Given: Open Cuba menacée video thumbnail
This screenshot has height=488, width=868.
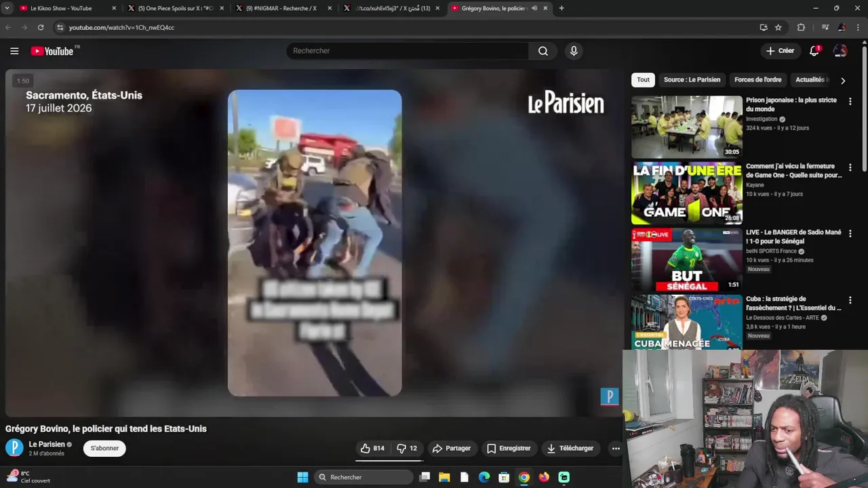Looking at the screenshot, I should click(686, 322).
